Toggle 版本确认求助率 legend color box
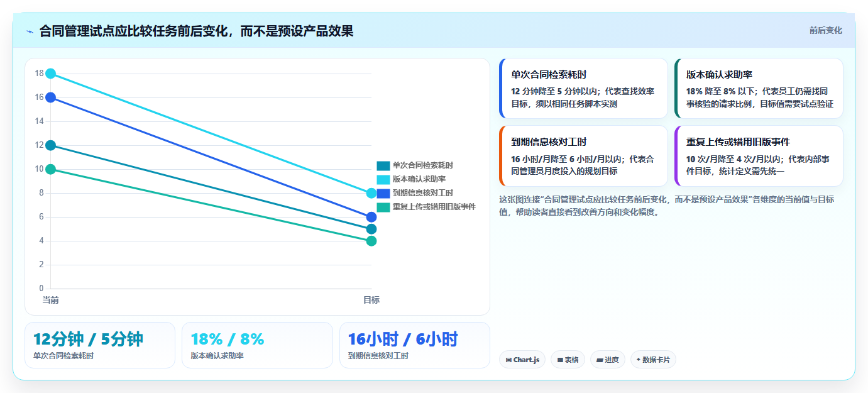 (x=383, y=180)
